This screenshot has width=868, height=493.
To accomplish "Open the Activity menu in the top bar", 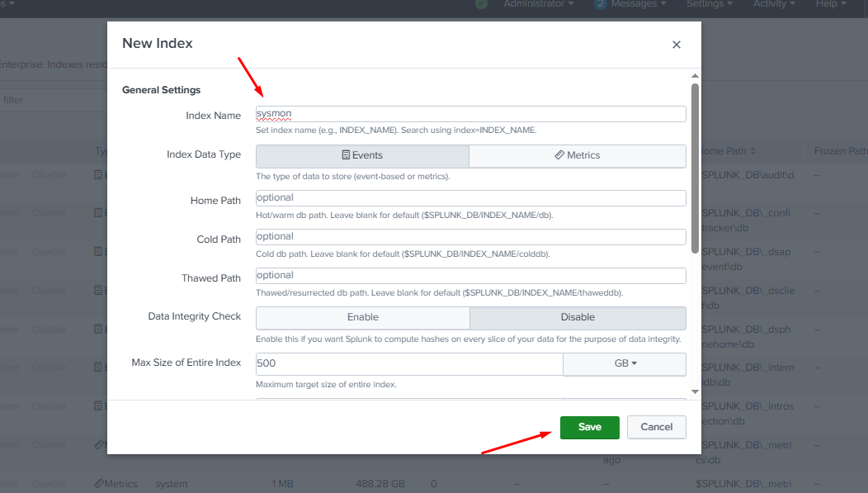I will 774,4.
